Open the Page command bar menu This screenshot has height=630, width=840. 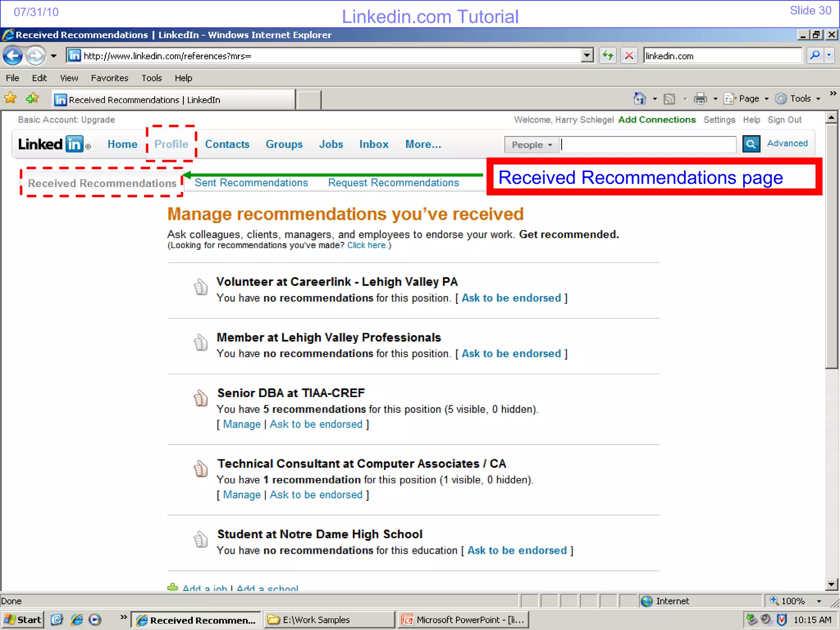746,99
